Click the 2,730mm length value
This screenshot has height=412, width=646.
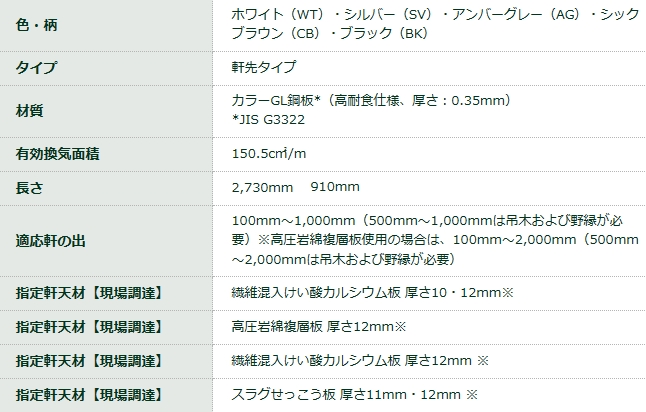(261, 187)
